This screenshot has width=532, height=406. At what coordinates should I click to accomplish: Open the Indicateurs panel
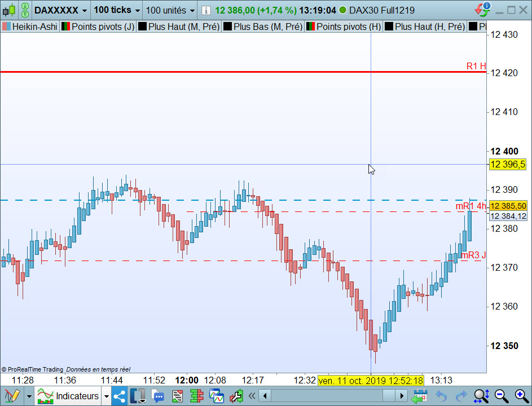tap(68, 396)
